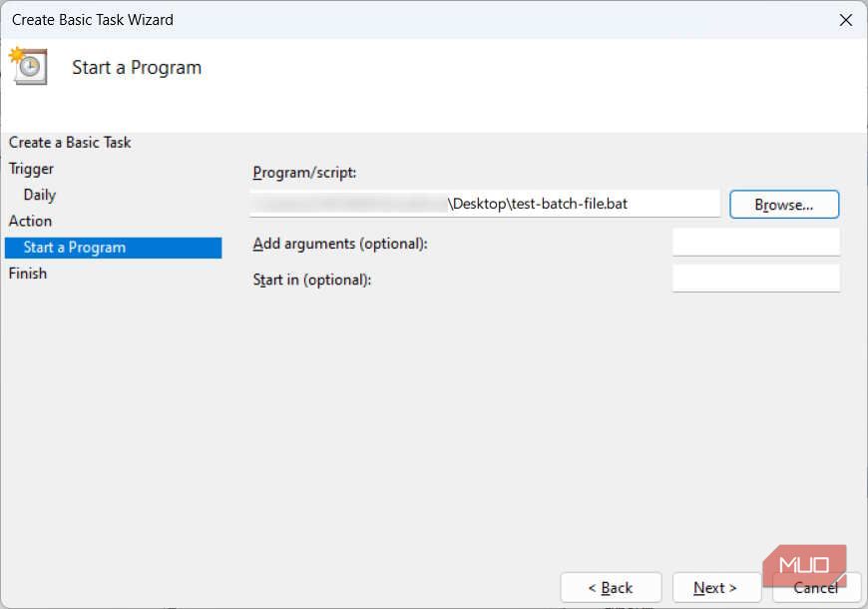
Task: Cancel the Create Basic Task Wizard
Action: pos(816,588)
